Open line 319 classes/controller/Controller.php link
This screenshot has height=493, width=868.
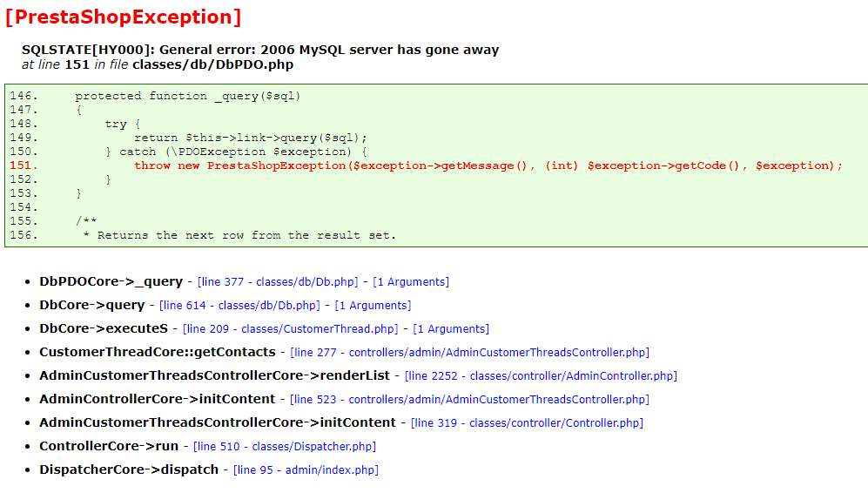pyautogui.click(x=527, y=423)
